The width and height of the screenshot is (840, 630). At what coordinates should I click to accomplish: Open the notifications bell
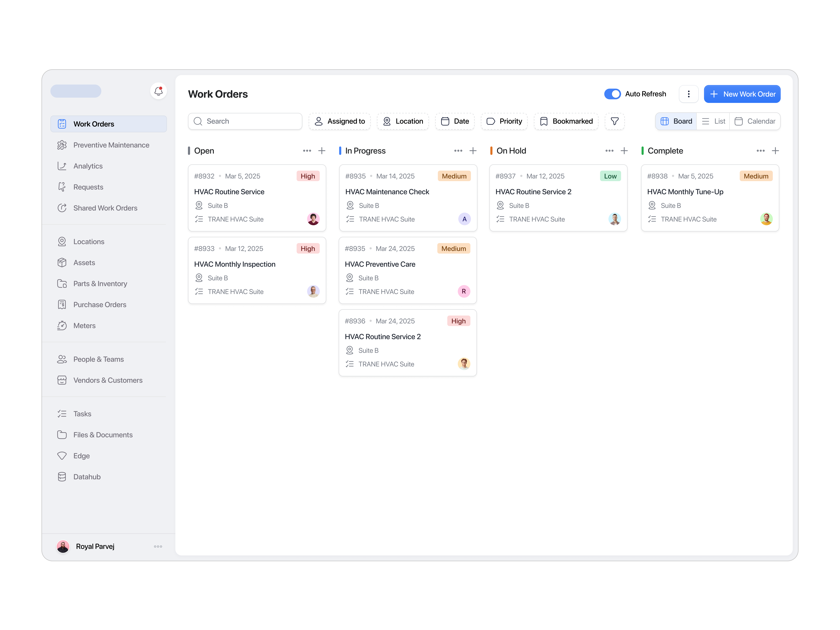pyautogui.click(x=158, y=91)
